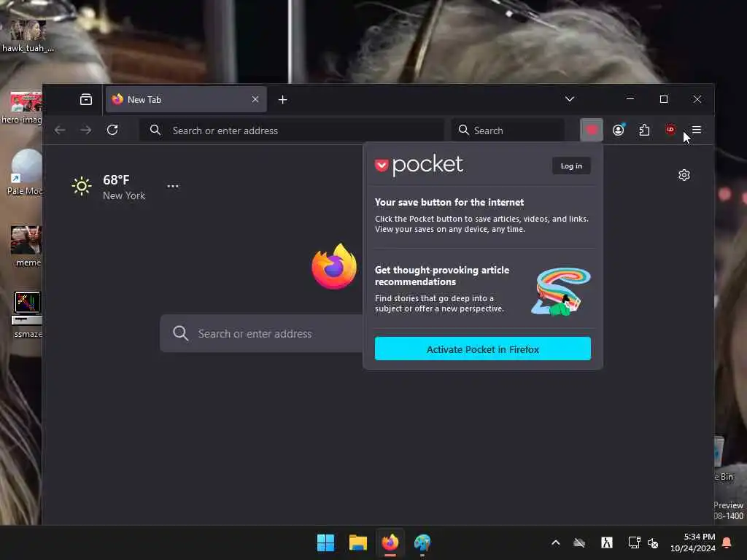Open the Windows Start menu
The image size is (747, 560).
[x=326, y=542]
